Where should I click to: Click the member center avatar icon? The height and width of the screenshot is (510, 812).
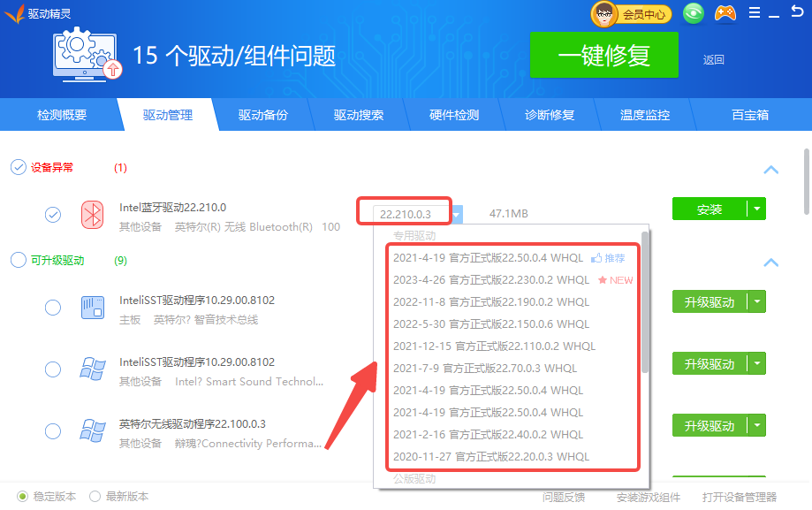tap(604, 13)
